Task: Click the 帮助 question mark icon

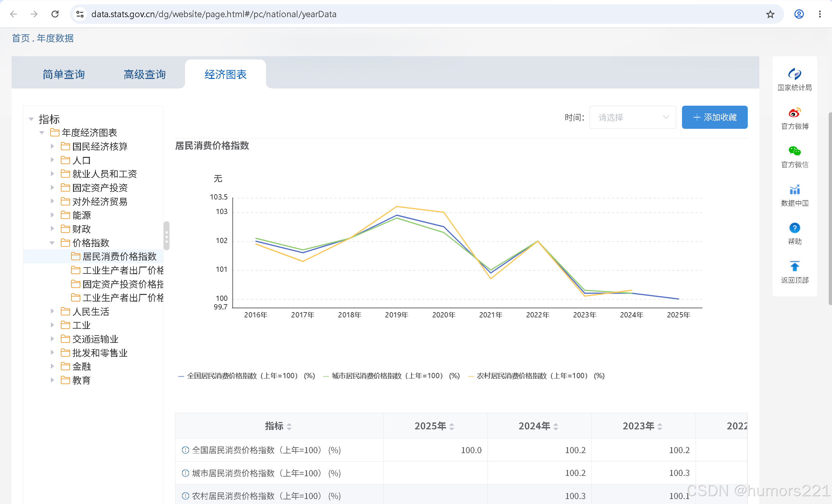Action: (795, 228)
